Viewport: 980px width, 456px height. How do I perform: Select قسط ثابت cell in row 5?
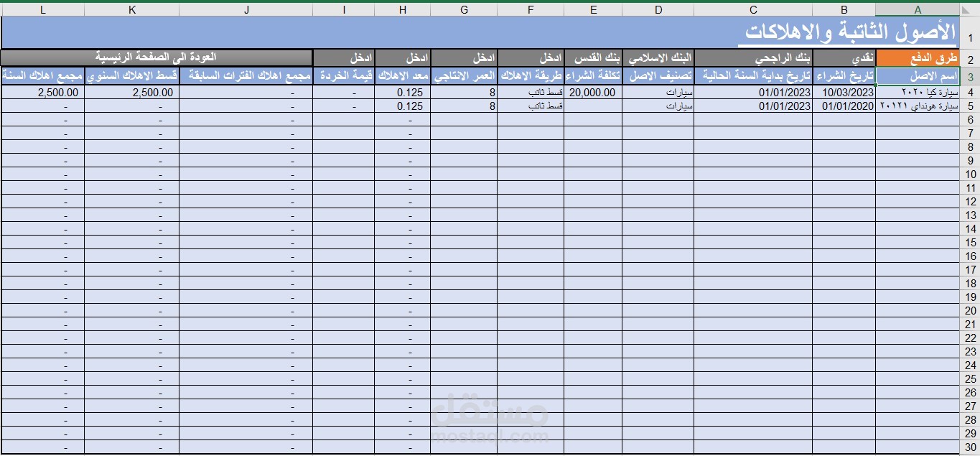531,106
